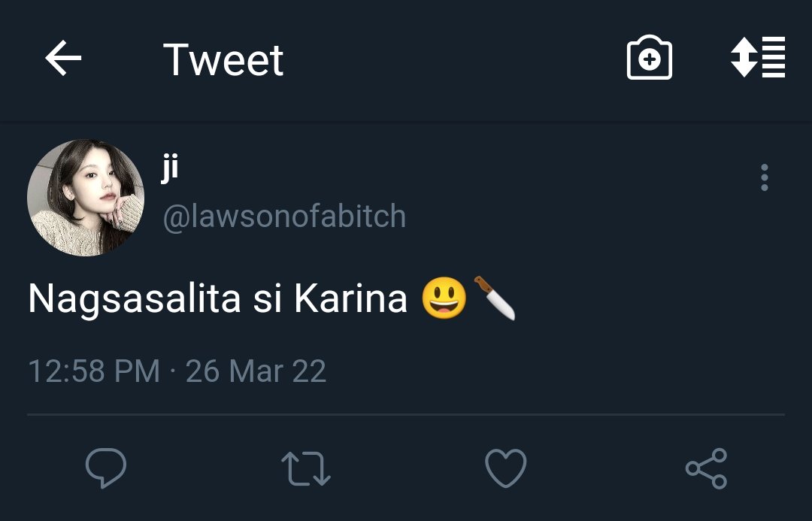Open the display name ji
The width and height of the screenshot is (812, 521).
click(x=169, y=168)
